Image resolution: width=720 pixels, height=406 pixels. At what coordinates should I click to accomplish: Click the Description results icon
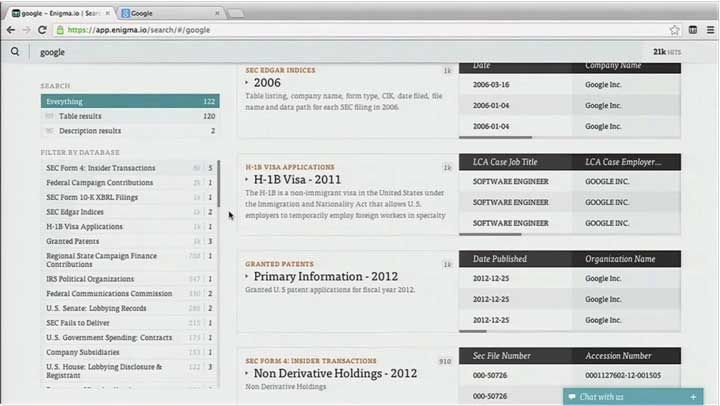(x=50, y=131)
